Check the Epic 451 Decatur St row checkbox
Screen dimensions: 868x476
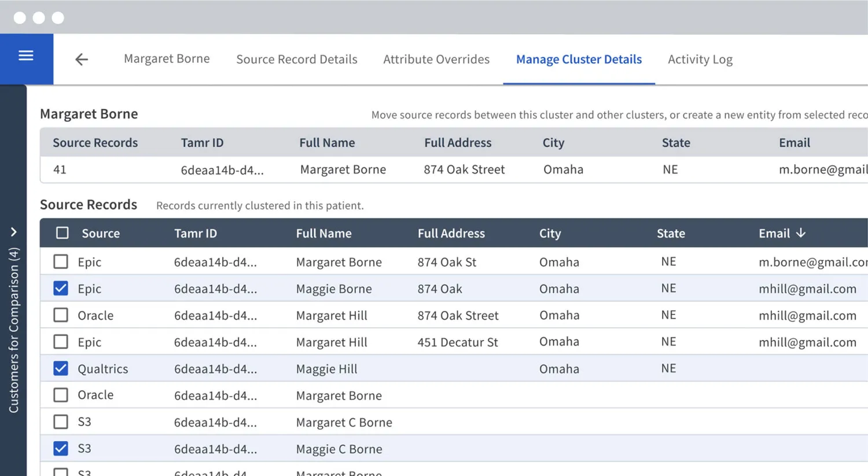pyautogui.click(x=61, y=342)
